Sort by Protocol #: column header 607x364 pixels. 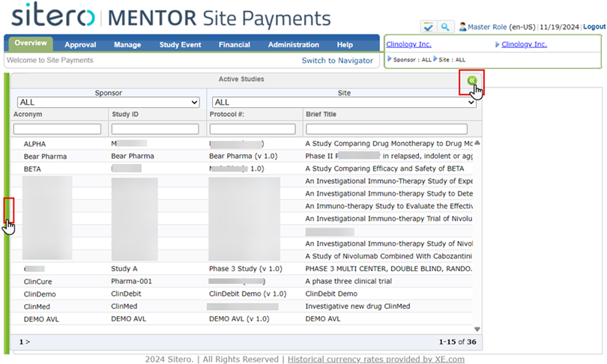[x=227, y=115]
